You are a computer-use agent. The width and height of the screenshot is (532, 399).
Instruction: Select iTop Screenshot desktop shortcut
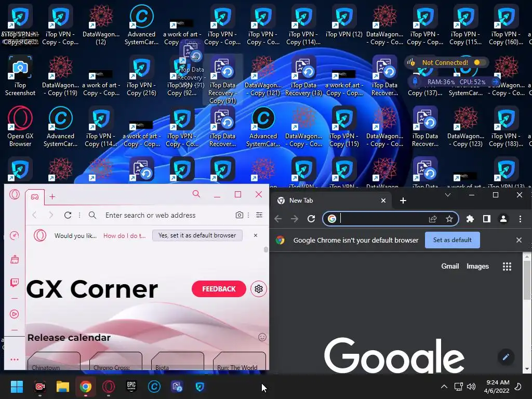tap(20, 76)
